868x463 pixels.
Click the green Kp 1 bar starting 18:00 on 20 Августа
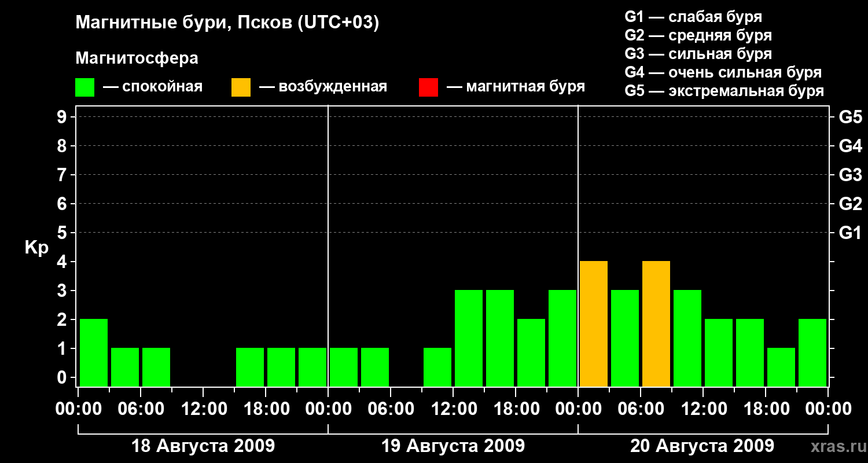pos(781,367)
